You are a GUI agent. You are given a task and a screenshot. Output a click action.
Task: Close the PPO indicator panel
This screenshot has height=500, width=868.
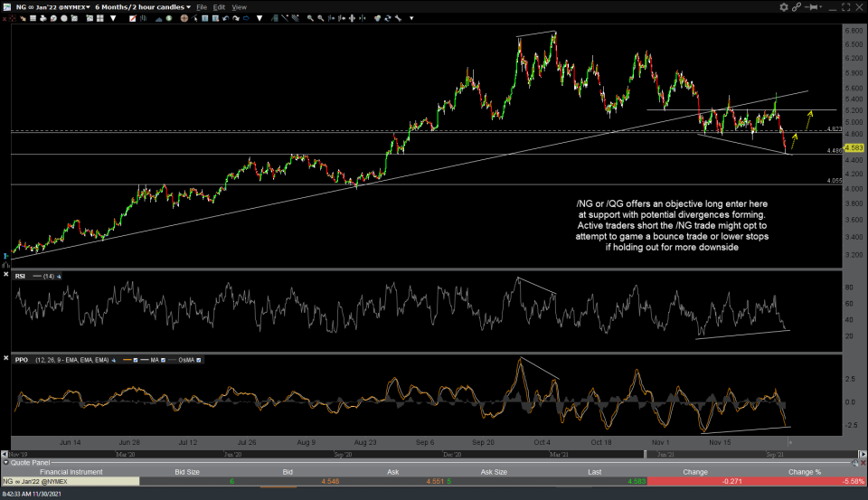tap(5, 360)
